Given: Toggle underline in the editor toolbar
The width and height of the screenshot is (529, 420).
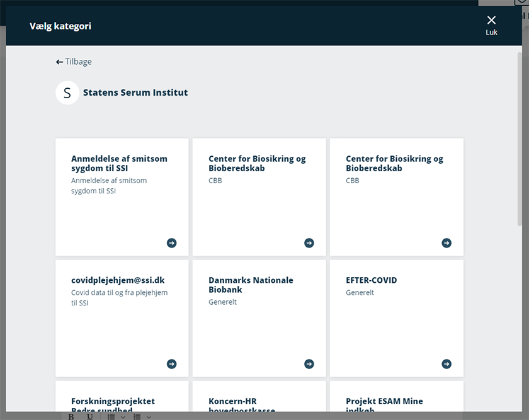Looking at the screenshot, I should [x=90, y=416].
